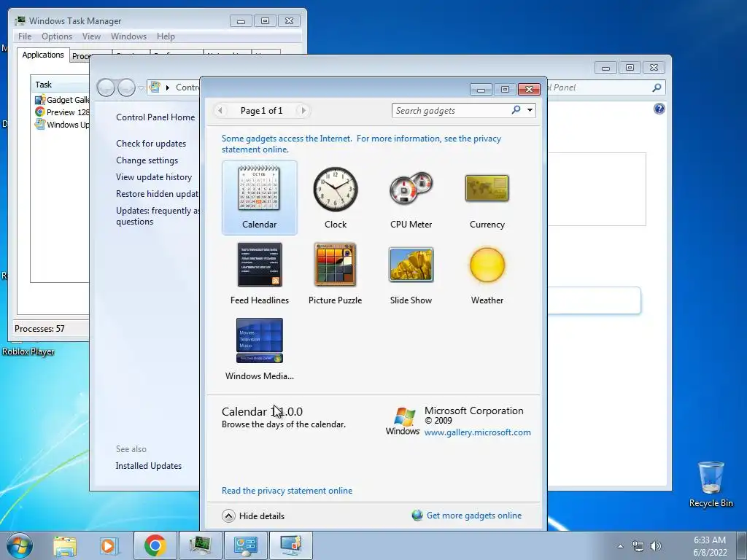Select the Weather gadget
747x560 pixels.
487,273
